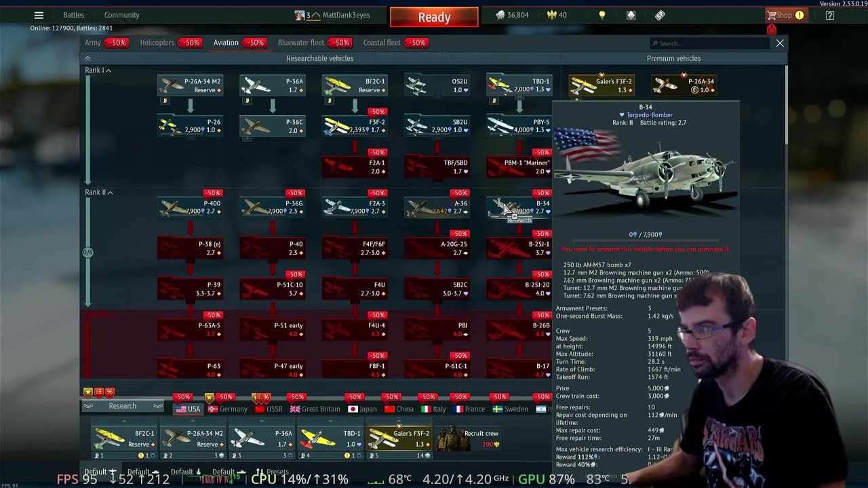Select the PBM-1 Mariner aircraft
Viewport: 868px width, 488px height.
(519, 167)
